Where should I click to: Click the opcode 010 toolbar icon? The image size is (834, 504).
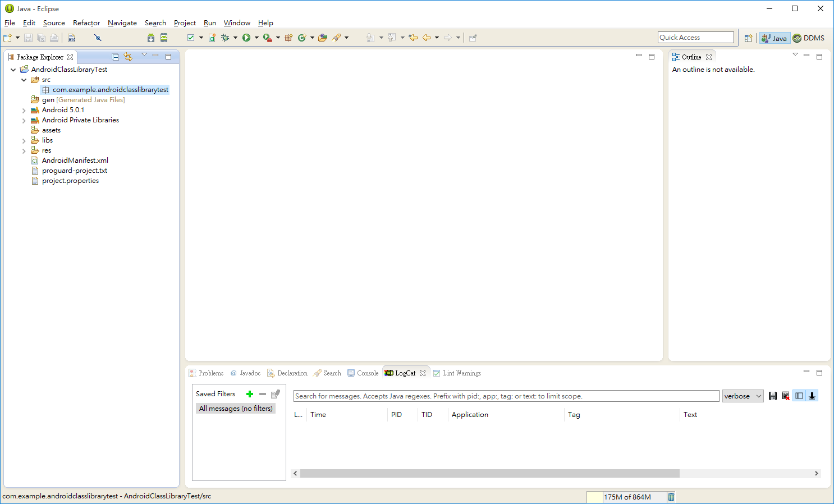click(x=72, y=38)
